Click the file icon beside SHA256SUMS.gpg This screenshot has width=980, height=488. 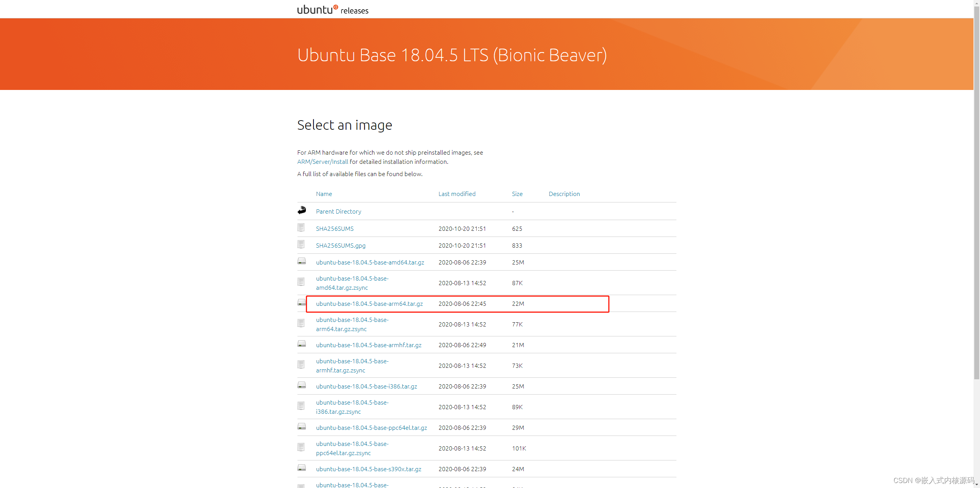click(x=301, y=244)
